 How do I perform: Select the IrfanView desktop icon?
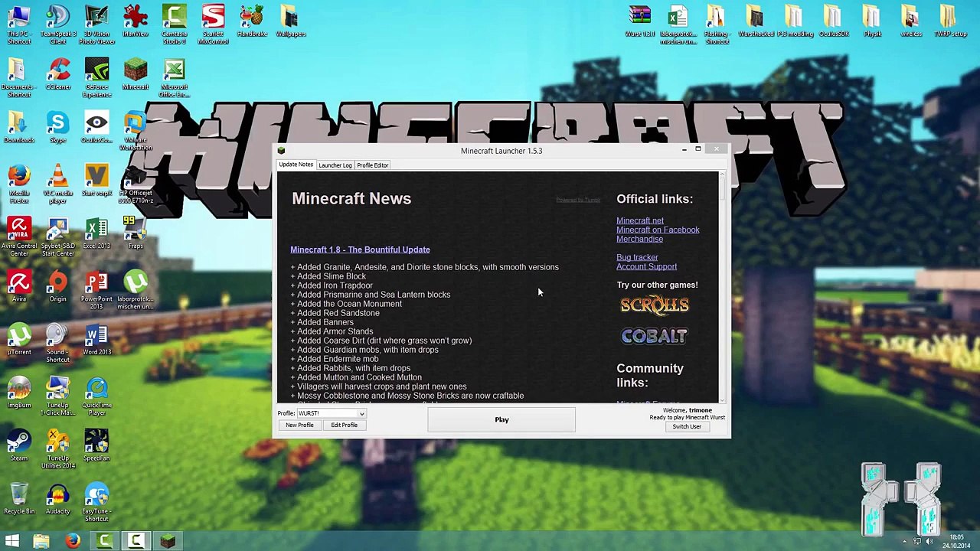136,21
